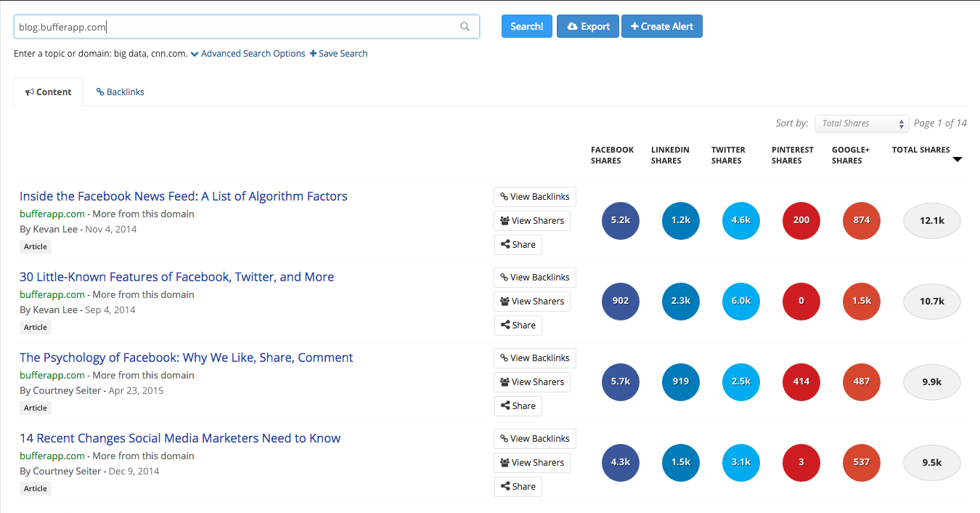Expand Advanced Search Options
Screen dimensions: 980x513
click(248, 54)
